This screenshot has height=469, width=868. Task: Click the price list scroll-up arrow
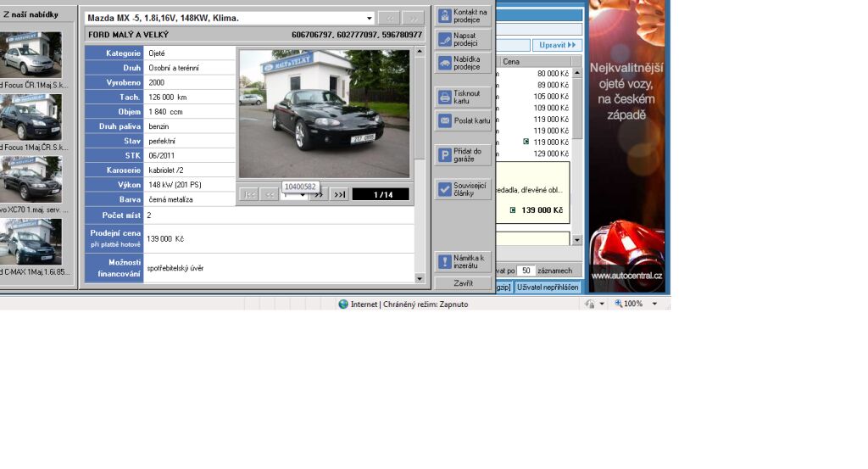pyautogui.click(x=576, y=73)
